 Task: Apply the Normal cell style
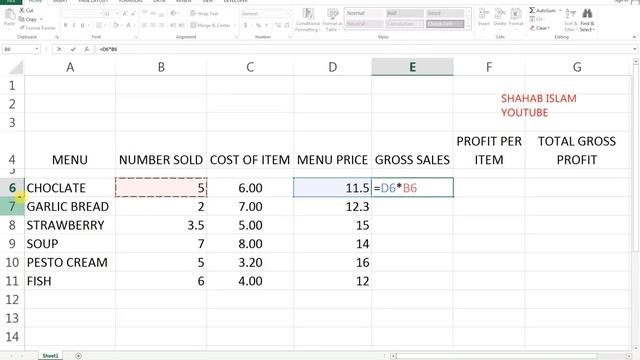(364, 13)
